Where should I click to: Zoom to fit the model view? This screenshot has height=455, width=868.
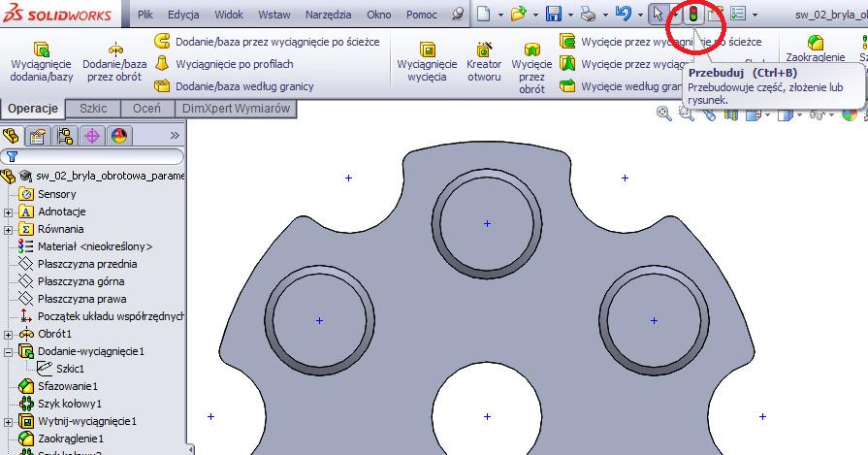[663, 114]
